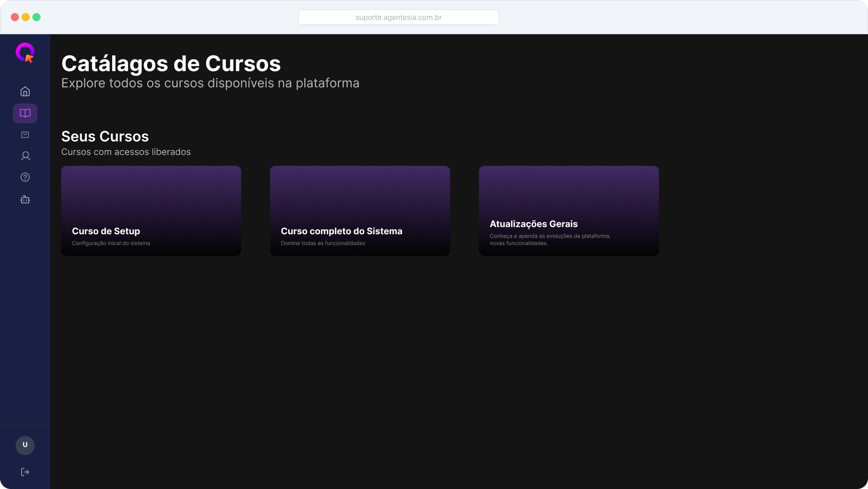Click the Curso de Setup title
The image size is (868, 489).
(106, 231)
